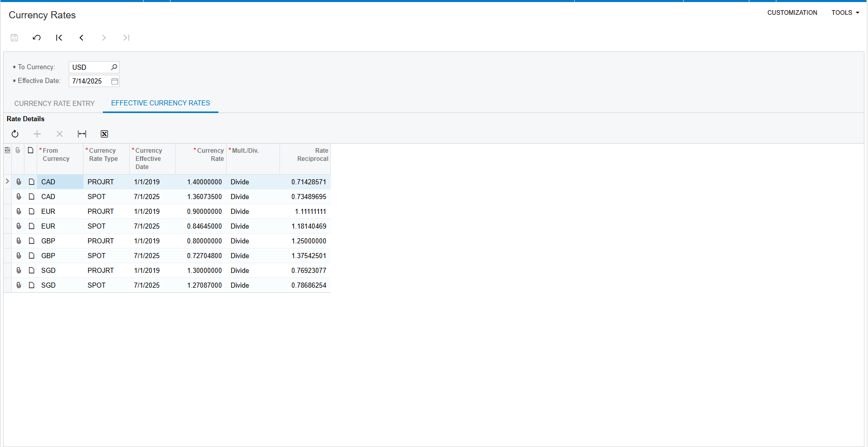This screenshot has height=447, width=868.
Task: Open attachments for GBP PROJRT row
Action: click(x=19, y=241)
